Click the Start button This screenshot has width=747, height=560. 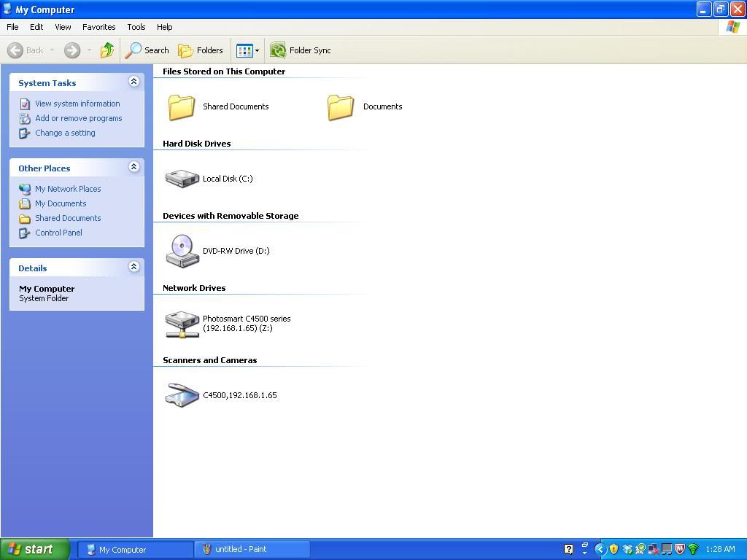(34, 549)
